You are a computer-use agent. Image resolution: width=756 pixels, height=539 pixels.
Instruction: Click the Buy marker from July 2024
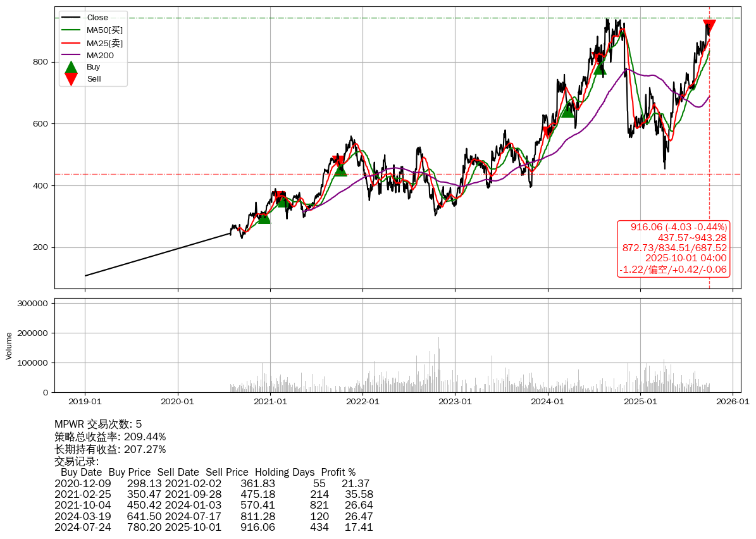tap(600, 68)
